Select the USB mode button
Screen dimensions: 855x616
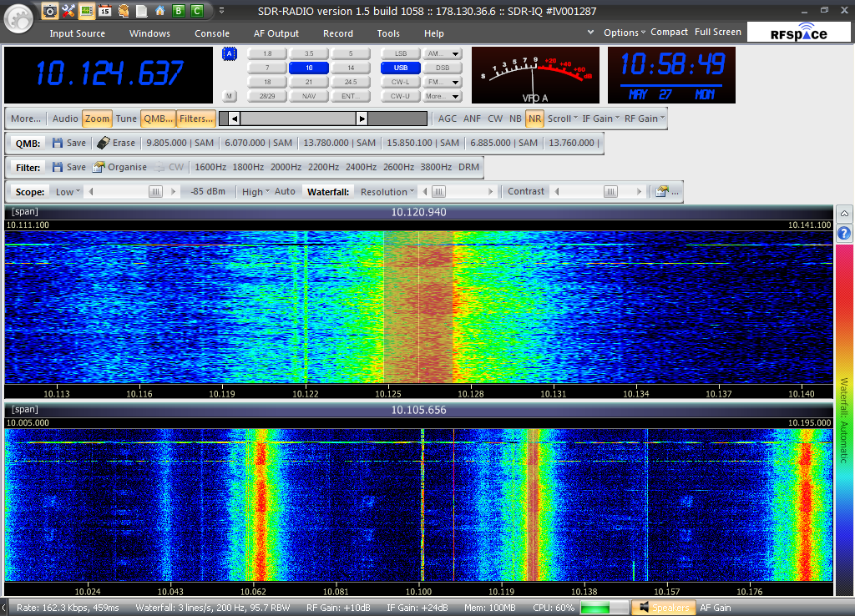pyautogui.click(x=401, y=68)
